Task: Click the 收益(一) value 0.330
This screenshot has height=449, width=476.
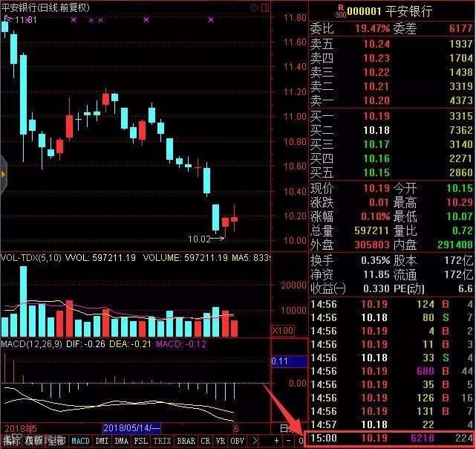Action: click(376, 288)
